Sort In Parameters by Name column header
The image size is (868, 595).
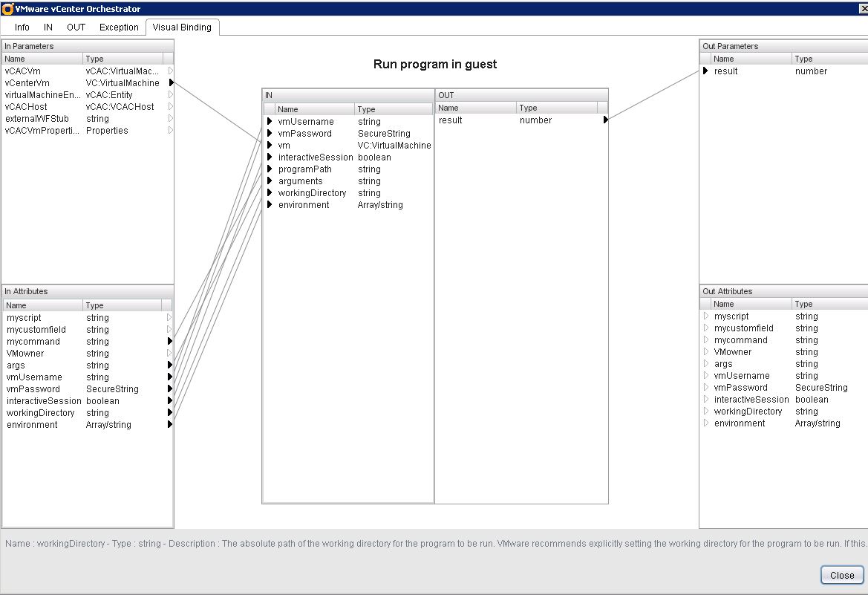[42, 59]
